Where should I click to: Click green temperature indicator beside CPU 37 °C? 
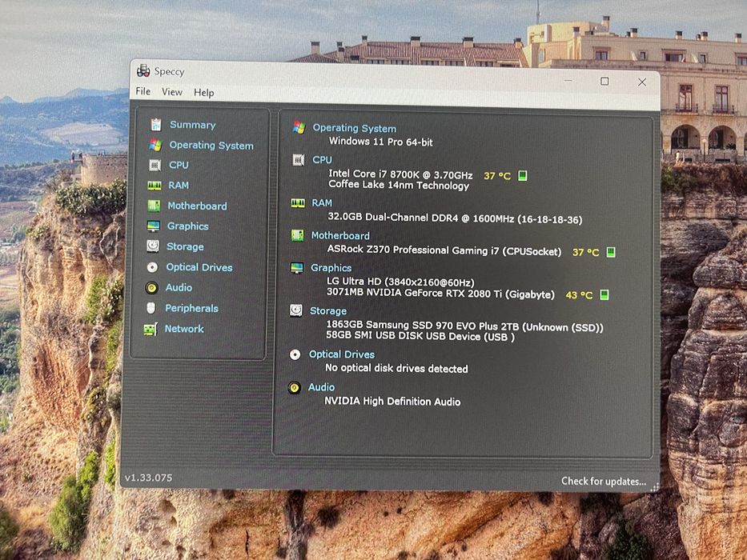[523, 176]
